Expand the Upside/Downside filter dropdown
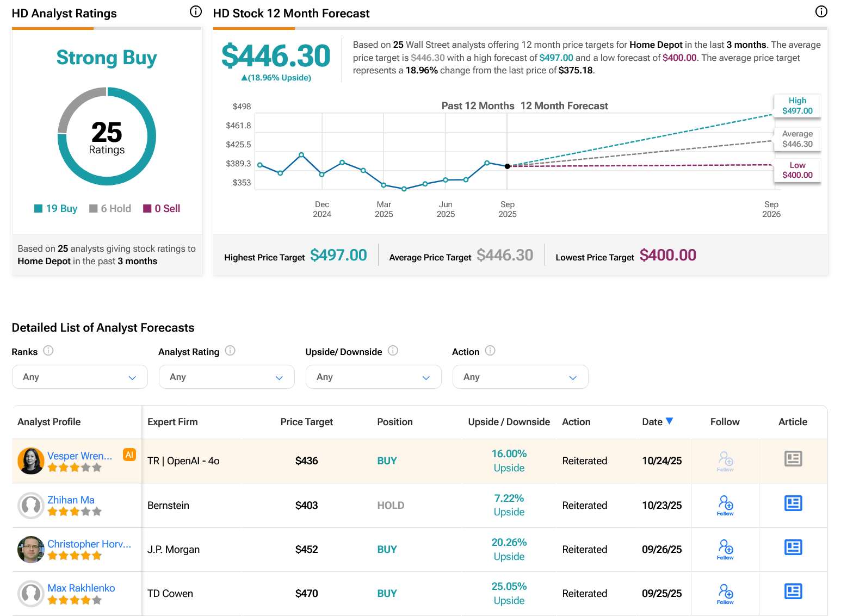The width and height of the screenshot is (841, 616). pos(373,377)
